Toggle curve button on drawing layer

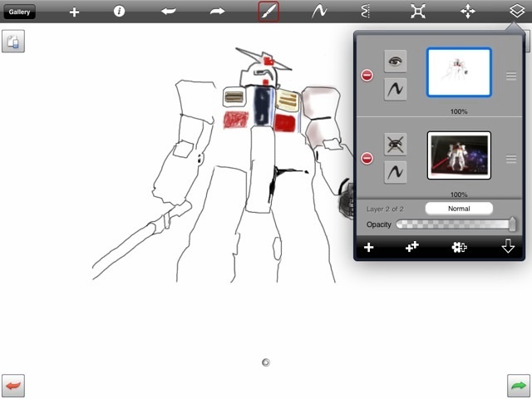[x=396, y=89]
